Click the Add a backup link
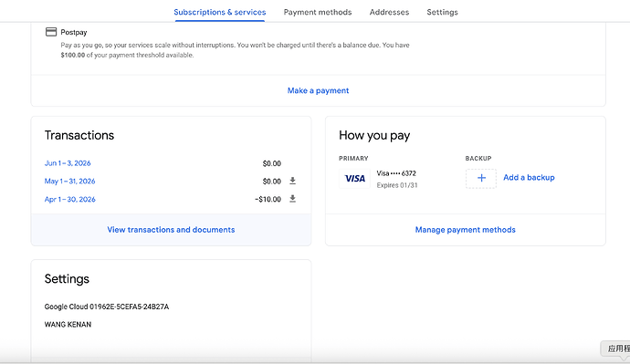Image resolution: width=630 pixels, height=364 pixels. 529,177
